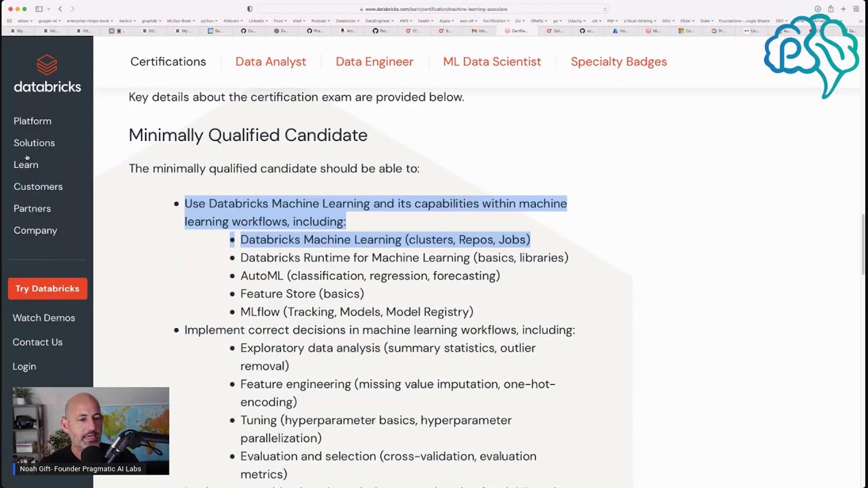868x488 pixels.
Task: Expand the python bookmarks folder
Action: click(x=210, y=21)
